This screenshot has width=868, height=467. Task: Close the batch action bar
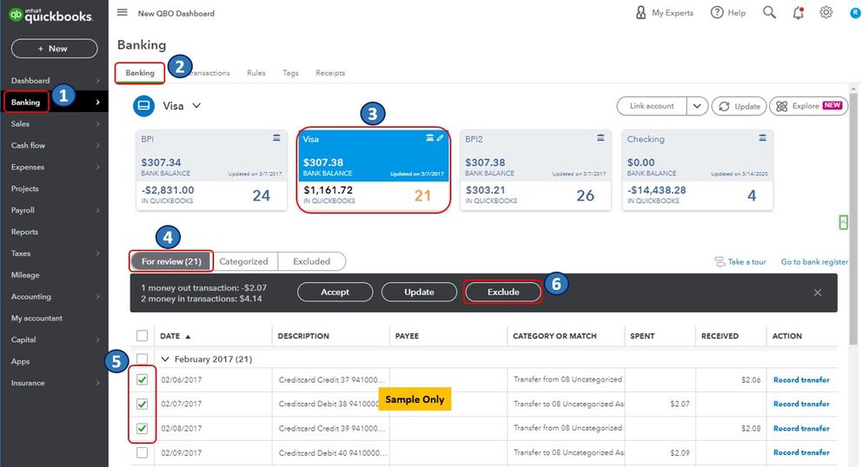pyautogui.click(x=818, y=293)
